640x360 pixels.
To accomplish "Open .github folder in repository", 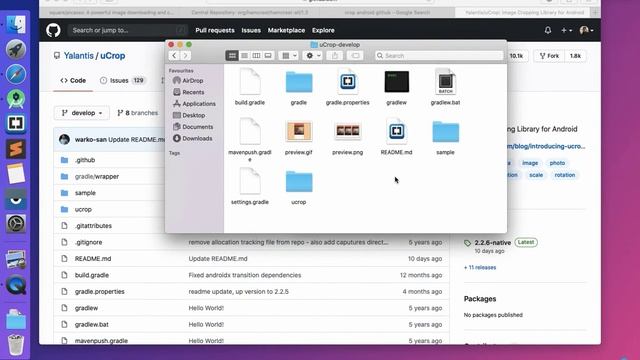I will pos(85,160).
